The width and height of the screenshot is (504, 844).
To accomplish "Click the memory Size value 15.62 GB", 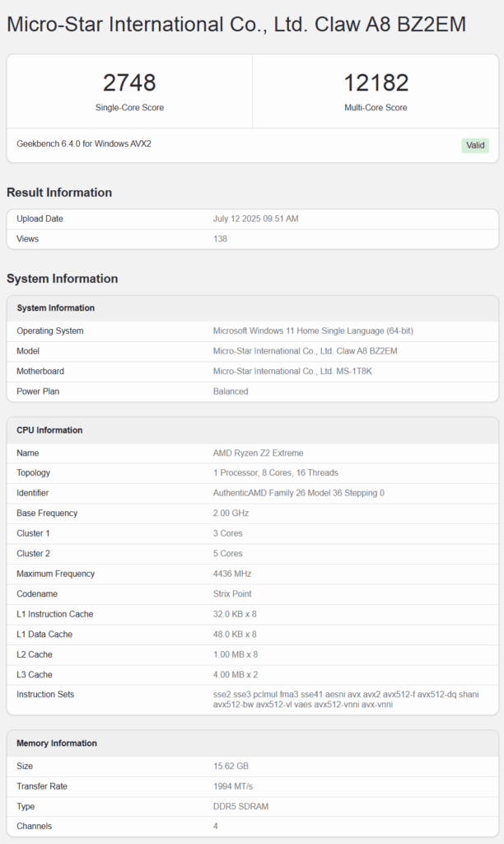I will pos(231,766).
